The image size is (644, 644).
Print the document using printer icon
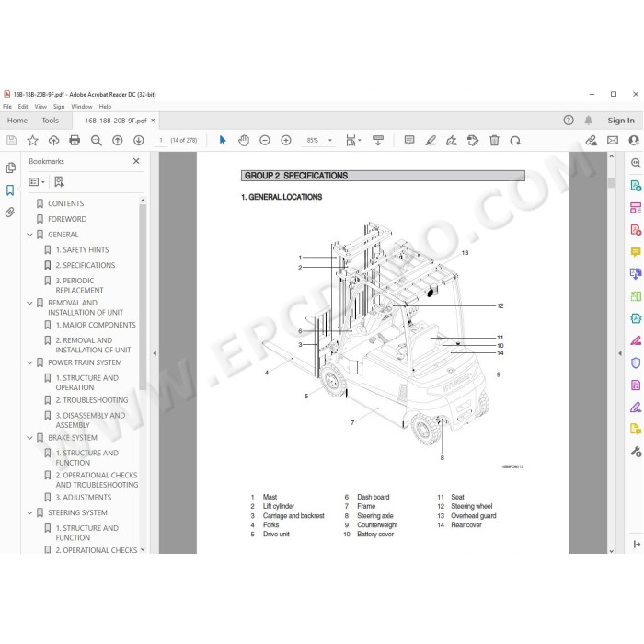(x=75, y=141)
